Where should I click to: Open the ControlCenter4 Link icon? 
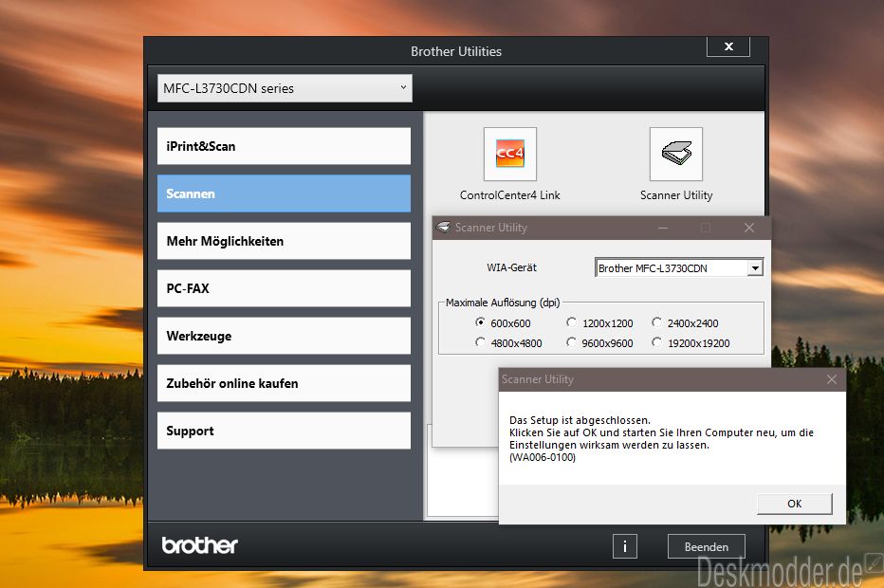[x=509, y=154]
